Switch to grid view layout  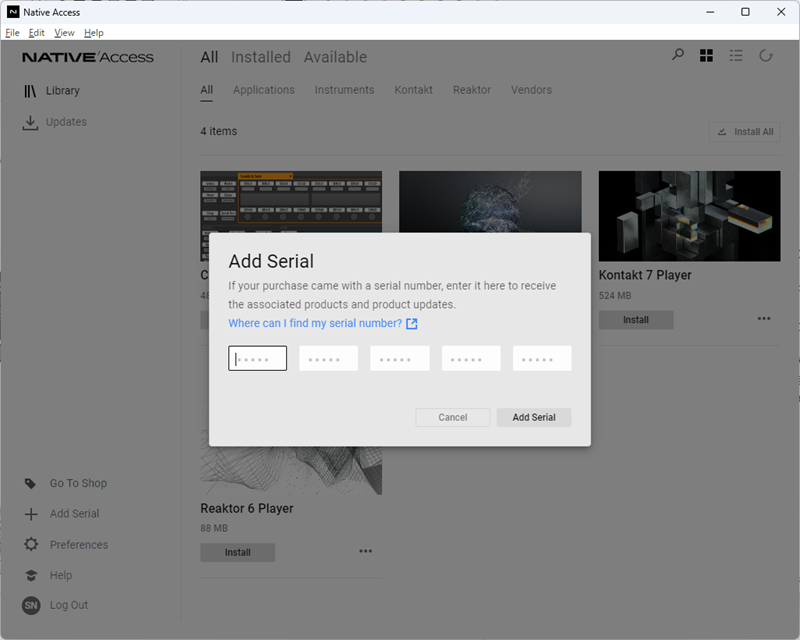pos(707,56)
